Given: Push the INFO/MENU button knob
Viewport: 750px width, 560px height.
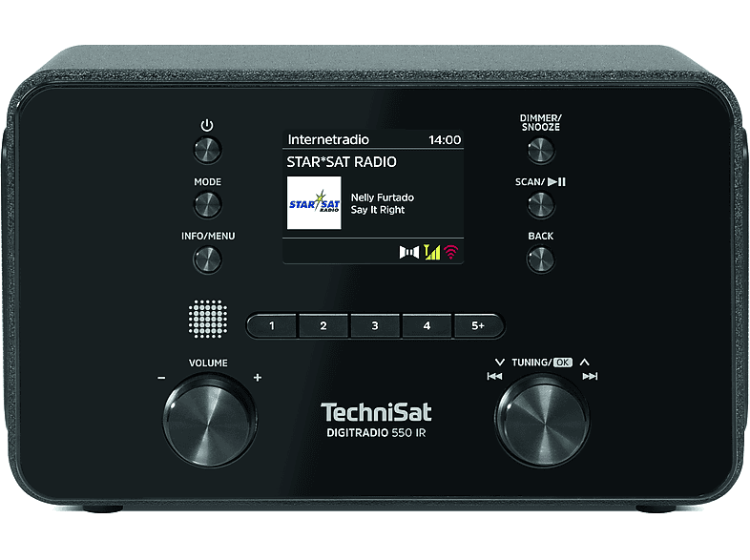Looking at the screenshot, I should point(207,259).
